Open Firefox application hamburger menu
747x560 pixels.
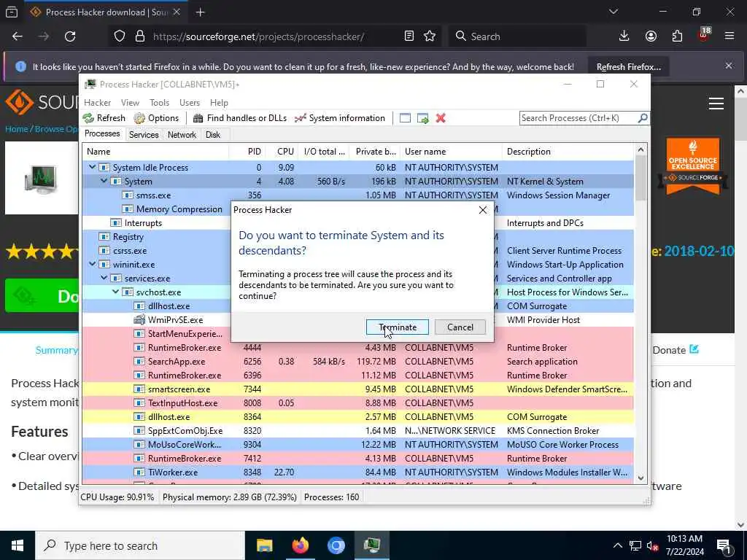point(729,36)
